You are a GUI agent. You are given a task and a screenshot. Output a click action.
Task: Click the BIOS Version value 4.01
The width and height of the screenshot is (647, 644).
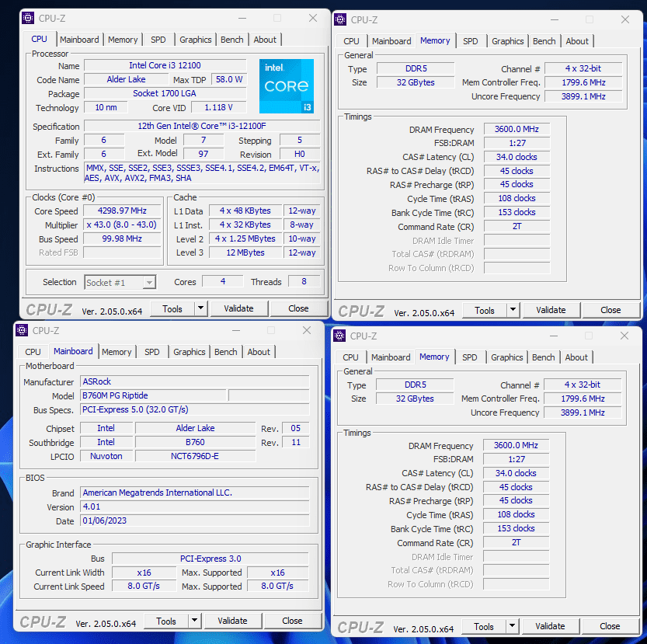[x=195, y=506]
